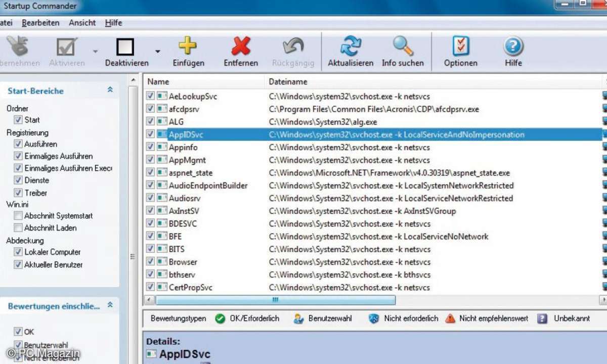Click the service icon beside Appinfo
607x364 pixels.
(162, 147)
